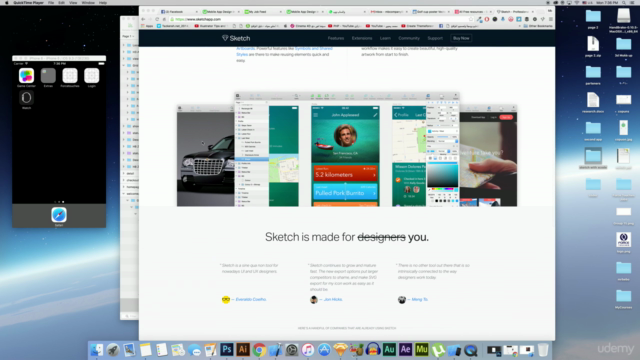640x360 pixels.
Task: Open the Apple menu
Action: coord(6,2)
